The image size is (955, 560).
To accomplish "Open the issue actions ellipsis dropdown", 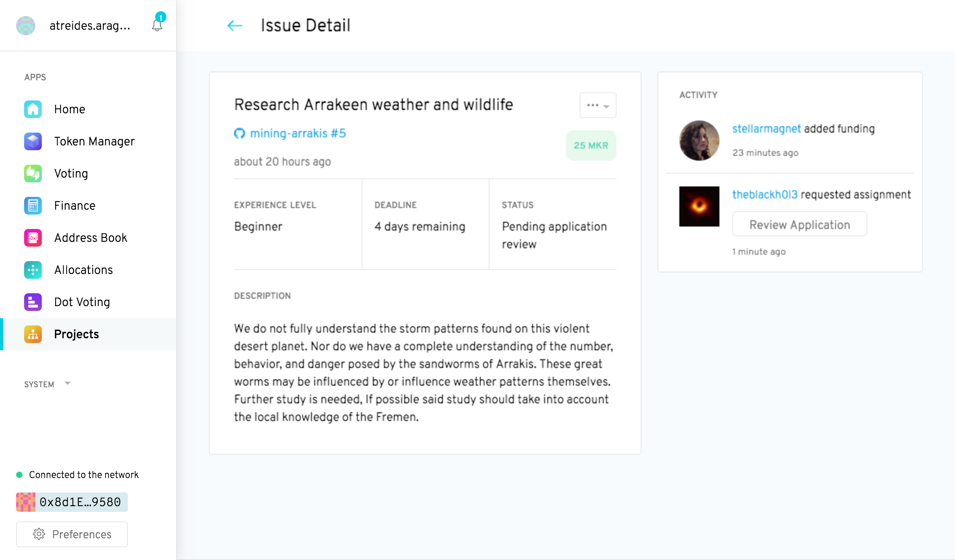I will (x=598, y=105).
